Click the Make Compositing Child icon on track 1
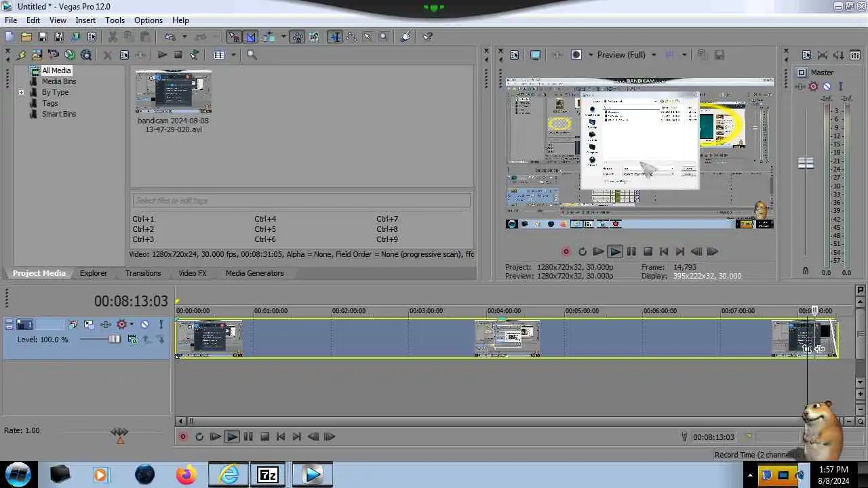 [x=161, y=339]
